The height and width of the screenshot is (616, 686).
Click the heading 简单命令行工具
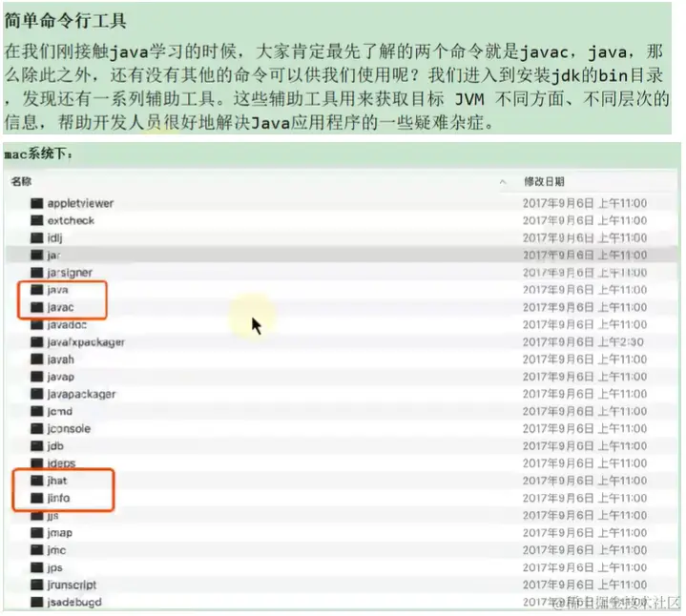[x=66, y=21]
